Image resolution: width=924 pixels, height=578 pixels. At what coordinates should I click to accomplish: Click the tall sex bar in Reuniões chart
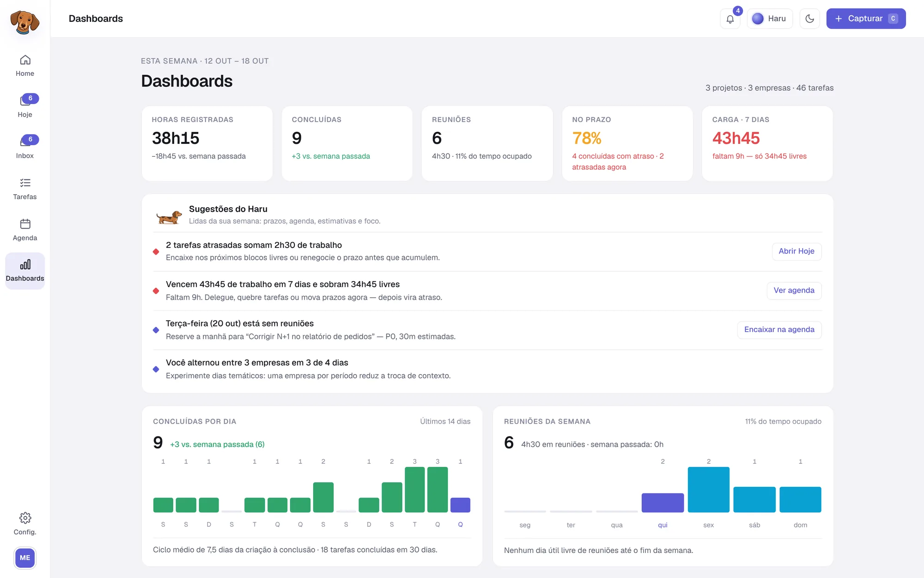[708, 490]
